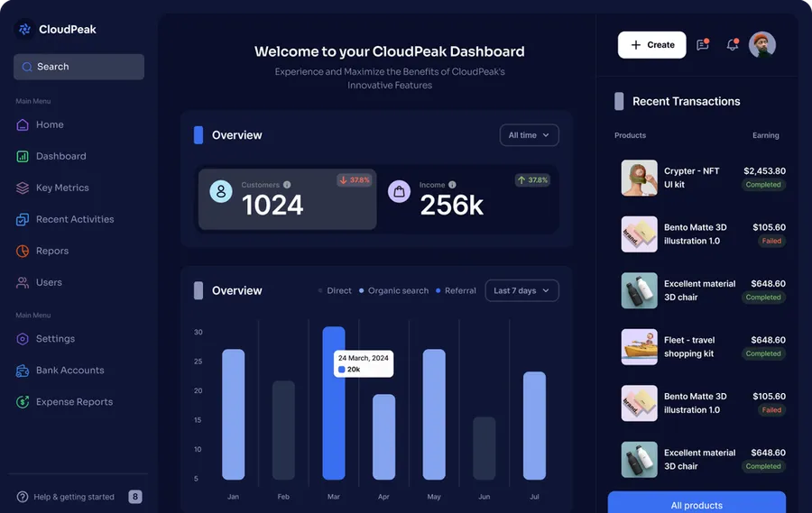
Task: Open the user profile avatar menu
Action: click(x=762, y=45)
